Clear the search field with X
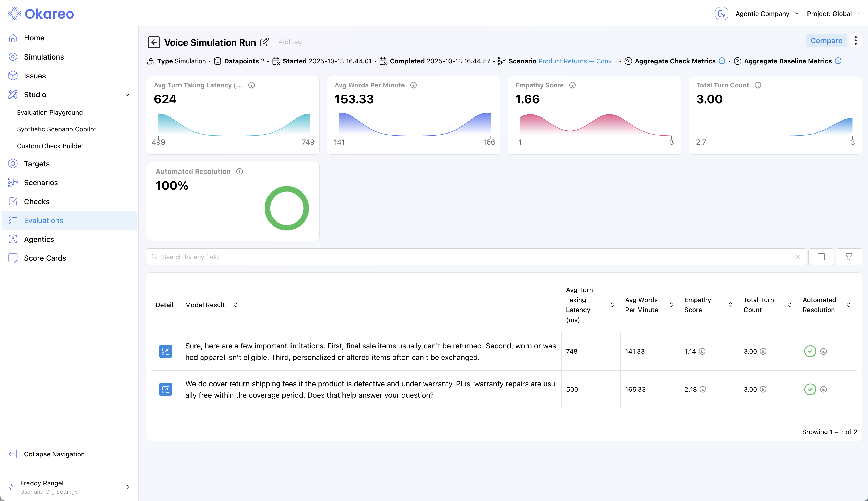The height and width of the screenshot is (501, 868). pyautogui.click(x=798, y=257)
